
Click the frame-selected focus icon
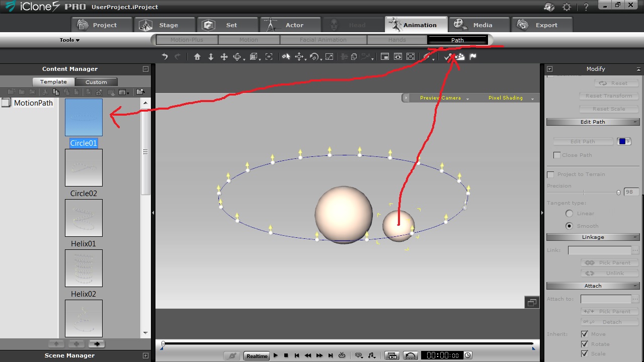tap(269, 57)
